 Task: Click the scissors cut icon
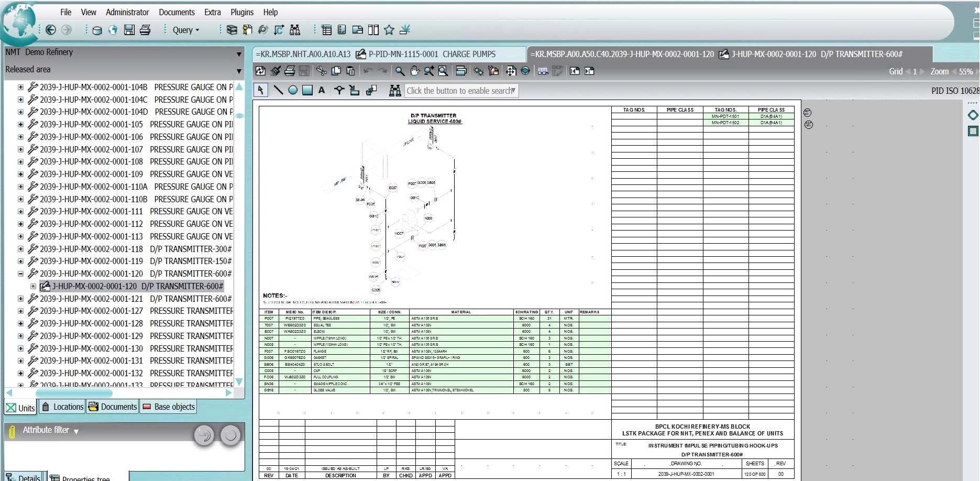coord(322,71)
